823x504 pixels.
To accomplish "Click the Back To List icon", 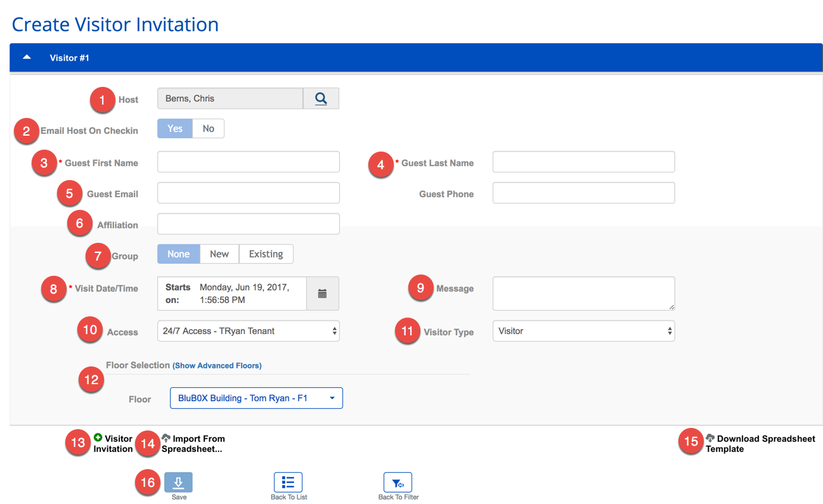I will click(x=288, y=482).
